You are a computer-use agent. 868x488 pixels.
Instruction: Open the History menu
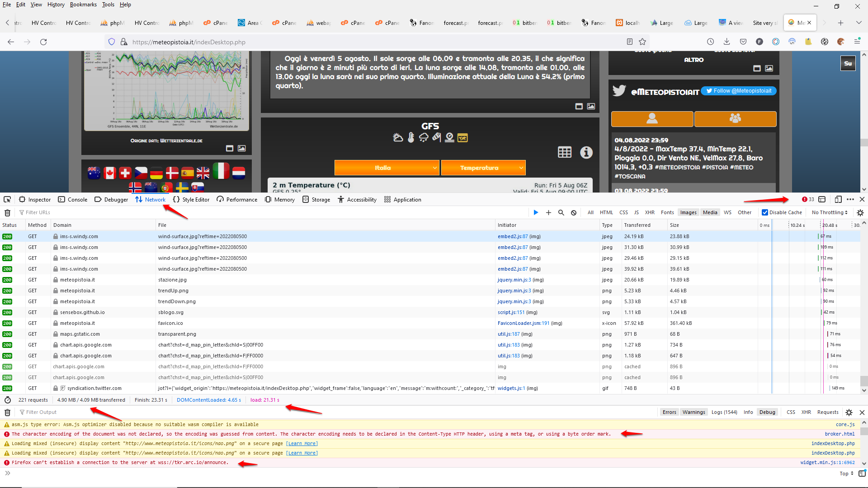coord(56,5)
